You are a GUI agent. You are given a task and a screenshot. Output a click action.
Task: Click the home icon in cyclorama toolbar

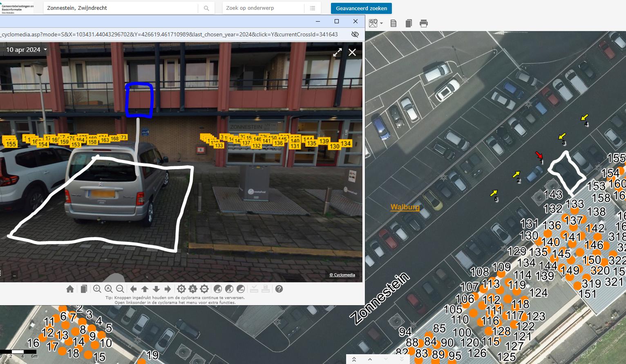click(70, 289)
